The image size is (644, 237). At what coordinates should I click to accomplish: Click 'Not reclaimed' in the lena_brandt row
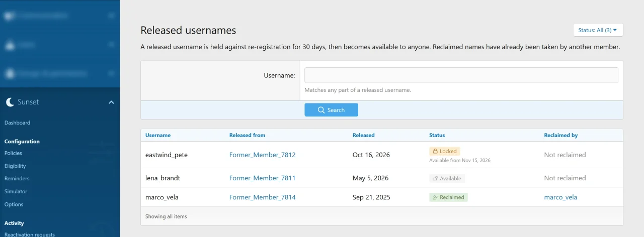click(x=565, y=178)
